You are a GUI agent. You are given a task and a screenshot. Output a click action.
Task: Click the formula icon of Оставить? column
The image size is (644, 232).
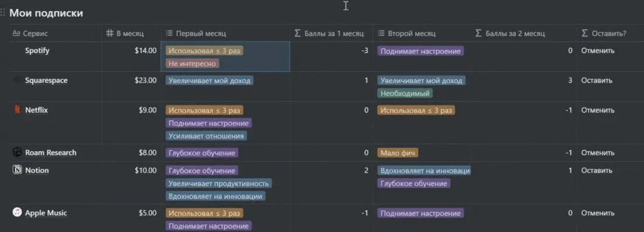[584, 33]
